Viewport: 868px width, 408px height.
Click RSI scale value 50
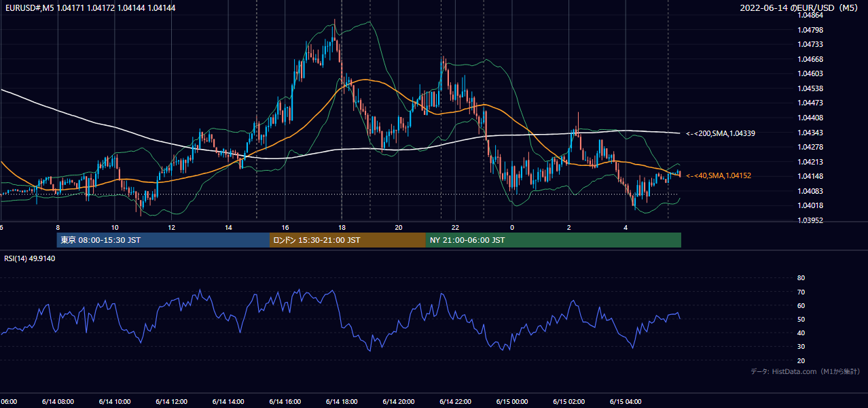pos(801,319)
